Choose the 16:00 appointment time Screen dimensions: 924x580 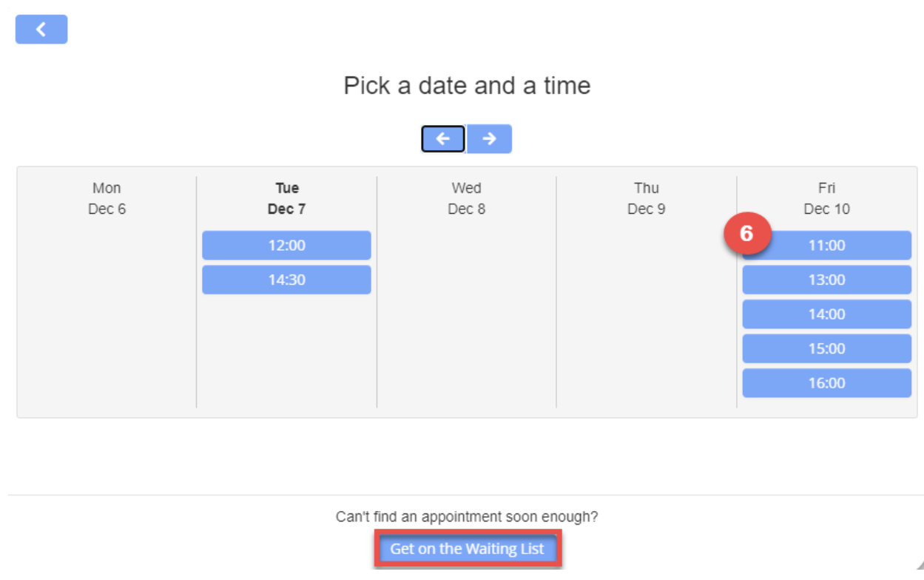click(x=826, y=383)
